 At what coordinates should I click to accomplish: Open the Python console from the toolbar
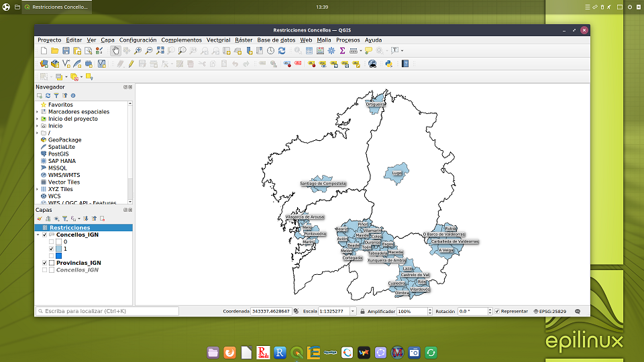tap(388, 64)
